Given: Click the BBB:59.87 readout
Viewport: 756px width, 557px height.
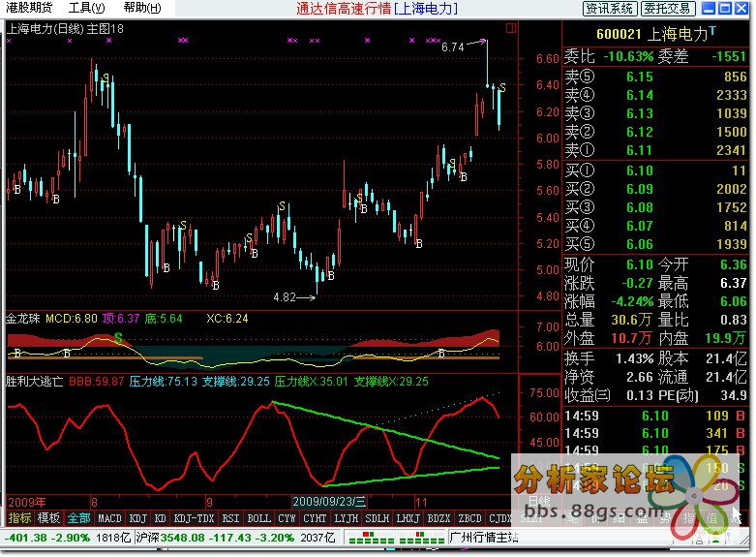Looking at the screenshot, I should [97, 382].
